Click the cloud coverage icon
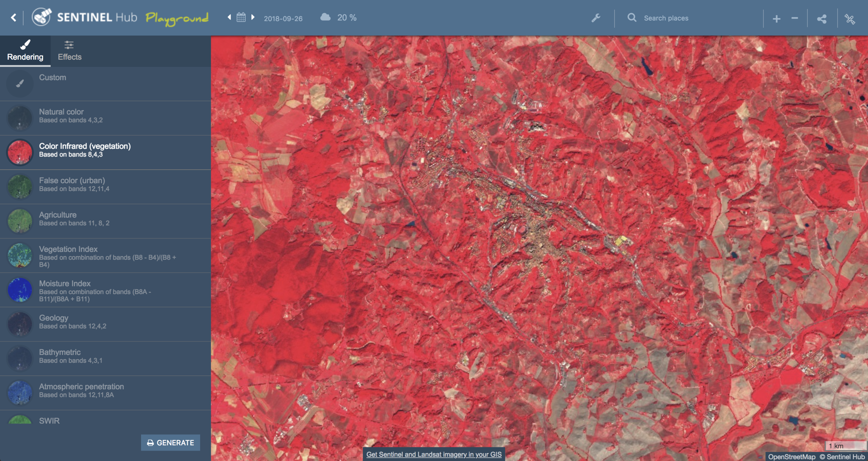Screen dimensions: 868x461 325,17
